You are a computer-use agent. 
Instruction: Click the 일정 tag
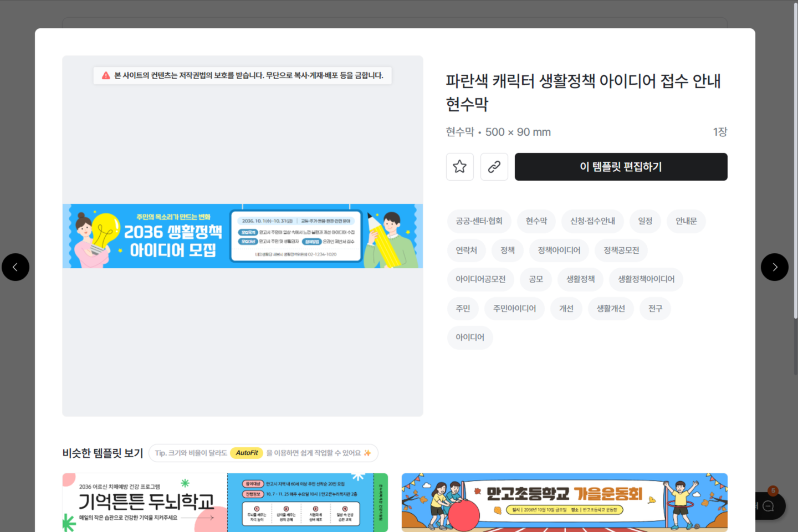tap(645, 221)
